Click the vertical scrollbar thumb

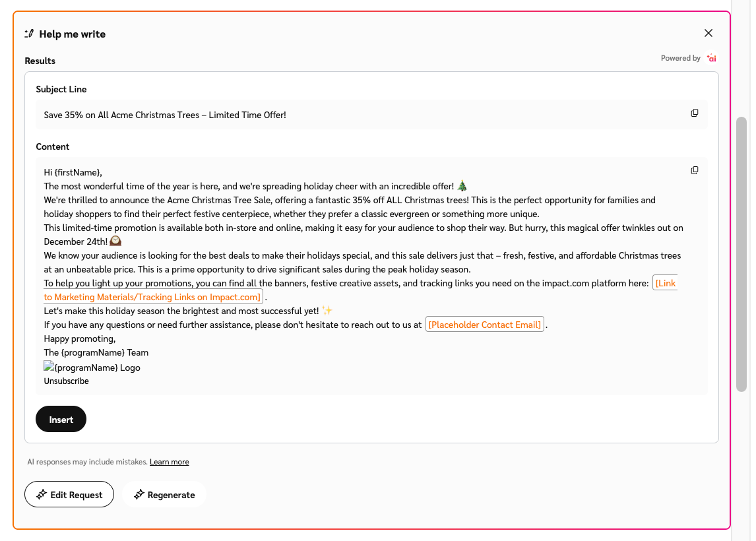[x=741, y=254]
